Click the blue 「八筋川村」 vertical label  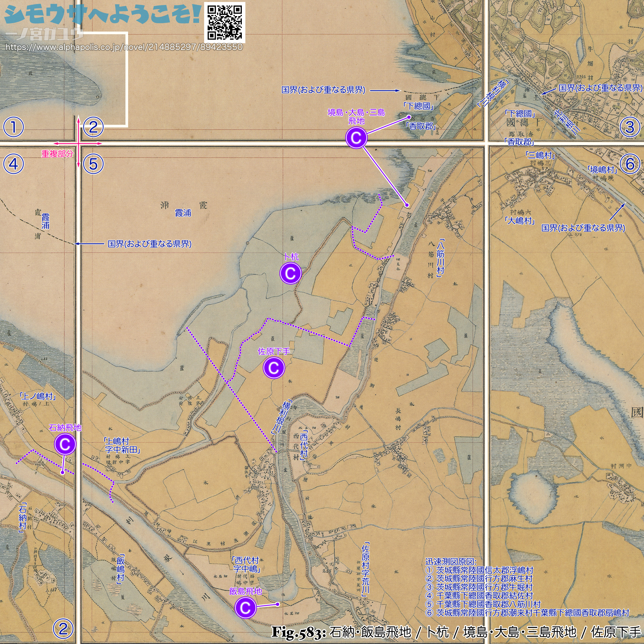[x=440, y=258]
